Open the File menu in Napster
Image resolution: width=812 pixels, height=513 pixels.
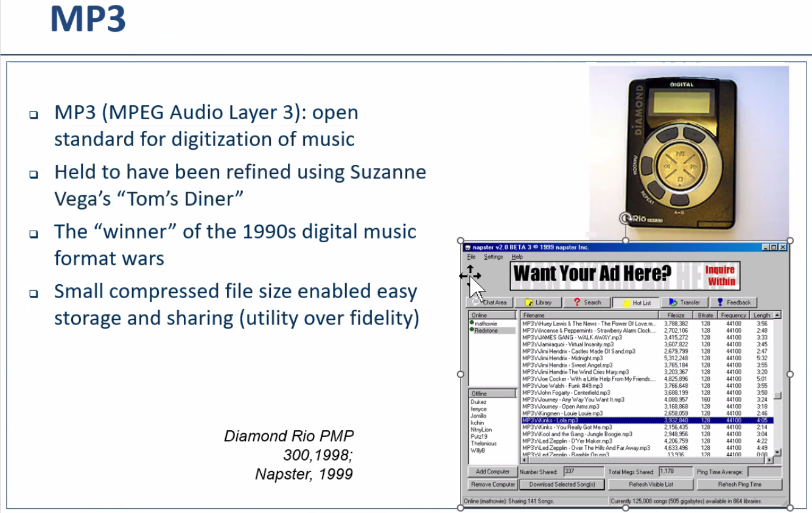(471, 257)
